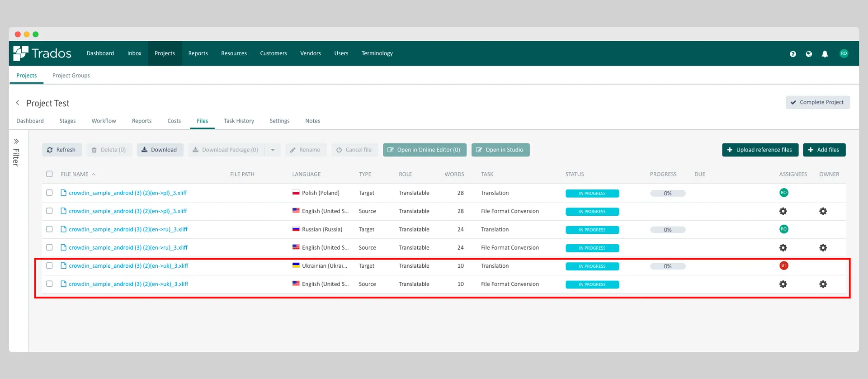This screenshot has width=868, height=379.
Task: Click IN PROGRESS status in Polish target row
Action: [x=592, y=194]
